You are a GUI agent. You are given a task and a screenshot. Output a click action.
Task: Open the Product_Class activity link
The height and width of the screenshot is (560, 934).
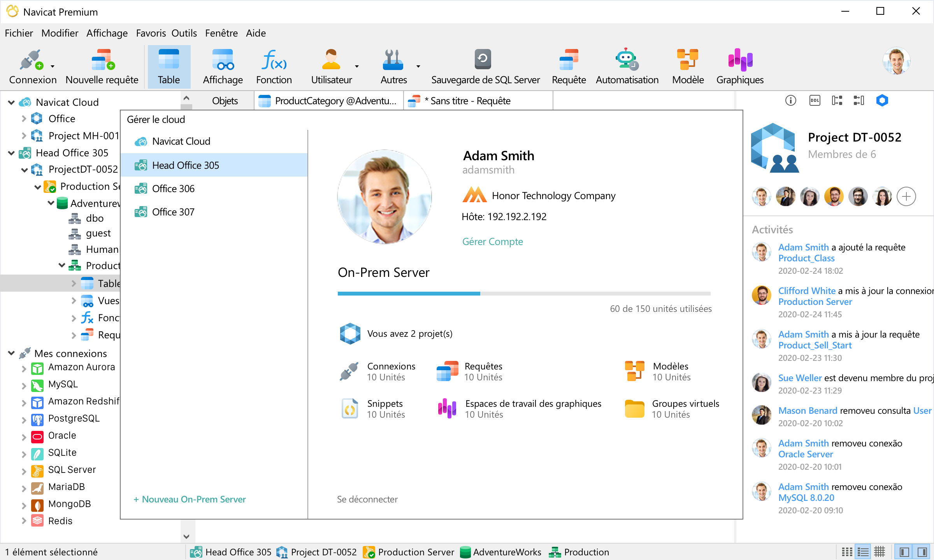(806, 258)
